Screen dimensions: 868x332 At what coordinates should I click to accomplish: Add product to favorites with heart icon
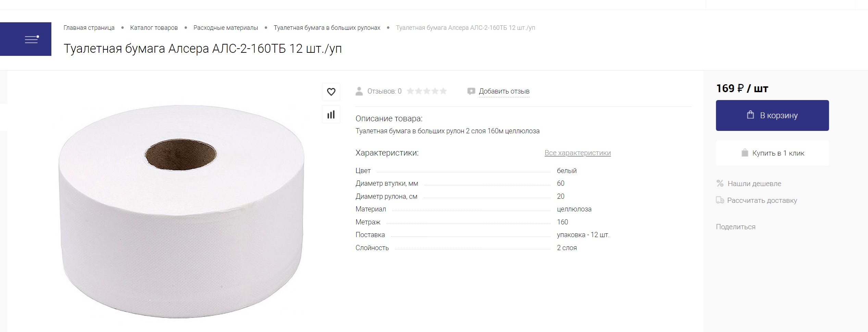pos(331,92)
